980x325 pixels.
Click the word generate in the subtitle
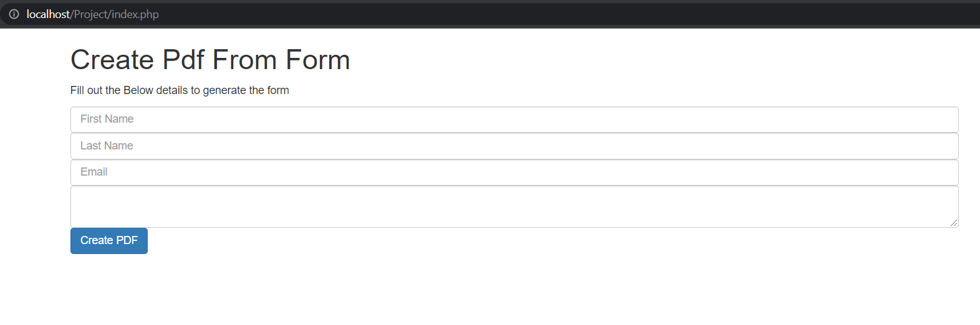224,90
